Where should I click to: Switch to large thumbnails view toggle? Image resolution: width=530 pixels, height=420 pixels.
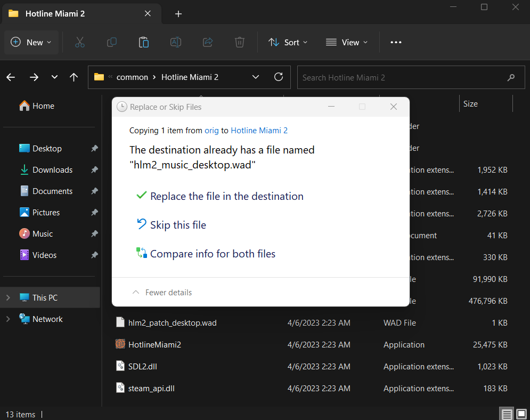521,414
